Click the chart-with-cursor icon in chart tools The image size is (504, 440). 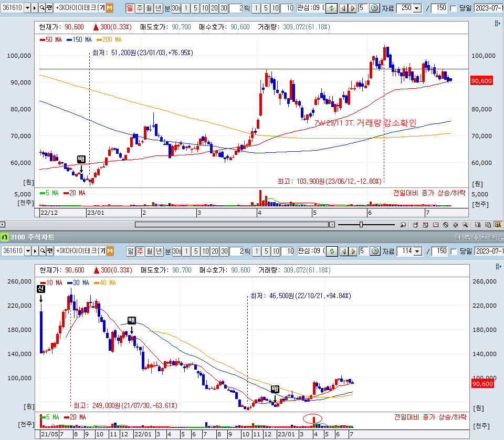pos(478,225)
